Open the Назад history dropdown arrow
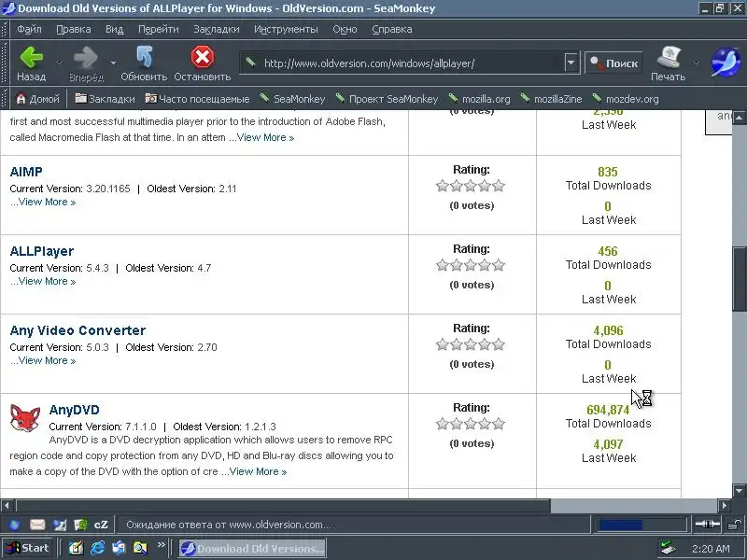Viewport: 747px width, 560px height. click(x=59, y=63)
